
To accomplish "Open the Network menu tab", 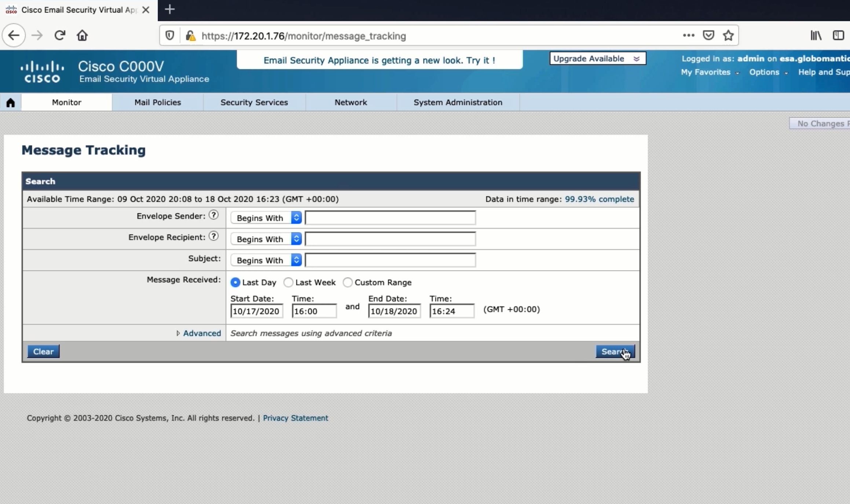I will point(351,102).
